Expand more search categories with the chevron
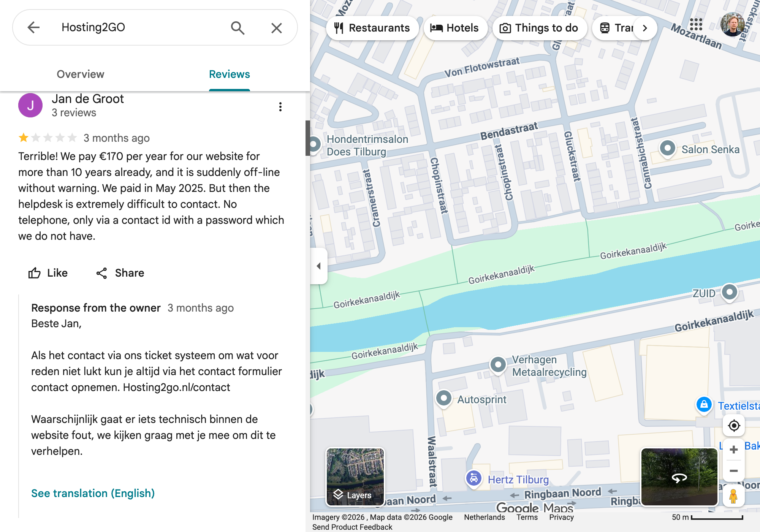Viewport: 760px width, 532px height. pyautogui.click(x=645, y=28)
